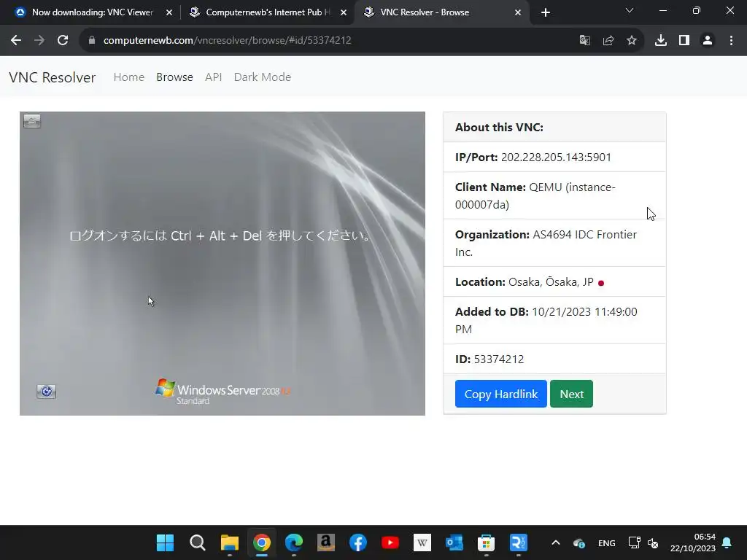Image resolution: width=747 pixels, height=560 pixels.
Task: Open taskbar Search
Action: (x=197, y=542)
